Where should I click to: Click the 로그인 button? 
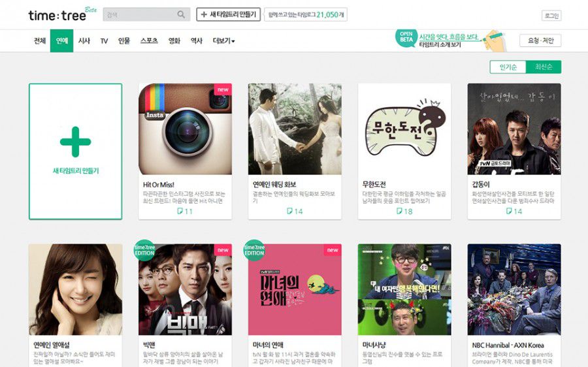tap(551, 16)
